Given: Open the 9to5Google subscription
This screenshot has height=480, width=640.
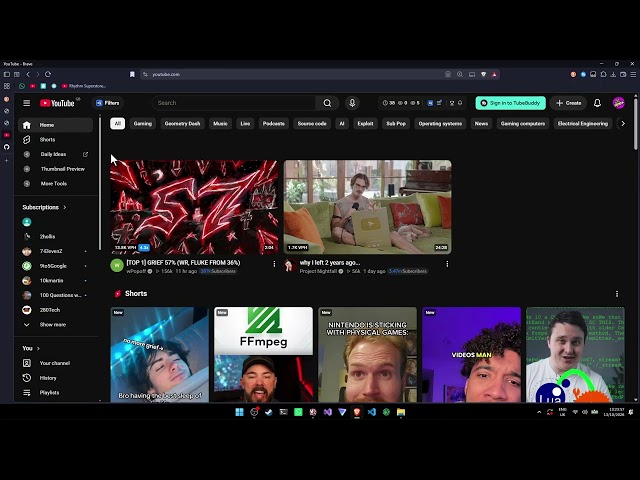Looking at the screenshot, I should [x=56, y=266].
